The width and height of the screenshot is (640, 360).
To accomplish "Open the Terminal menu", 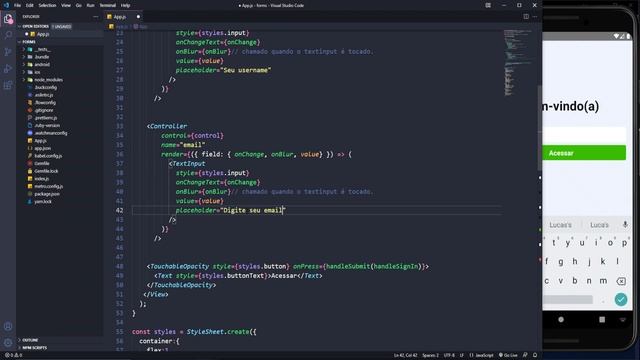I will point(108,5).
